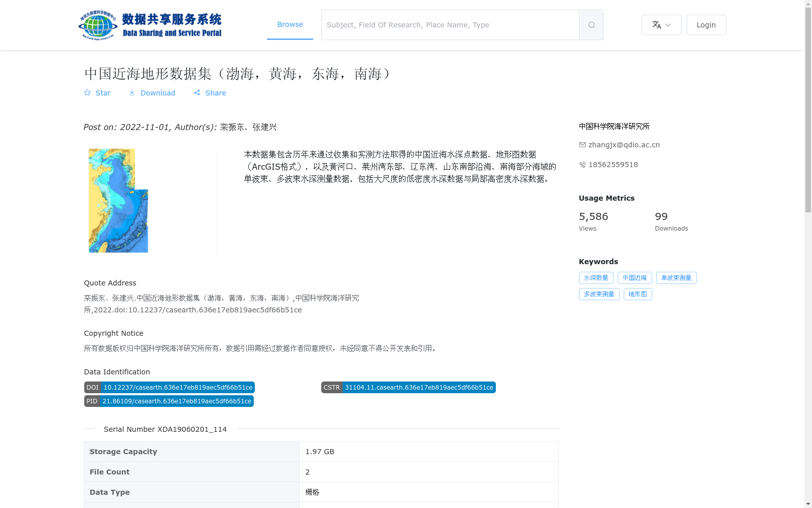This screenshot has width=812, height=508.
Task: Click the 中国近海 keyword tag
Action: (x=634, y=278)
